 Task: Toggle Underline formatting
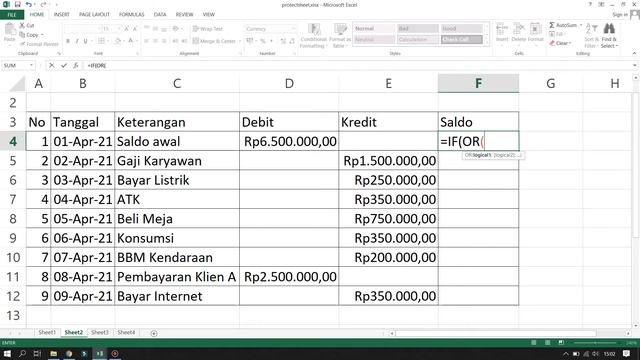(85, 41)
